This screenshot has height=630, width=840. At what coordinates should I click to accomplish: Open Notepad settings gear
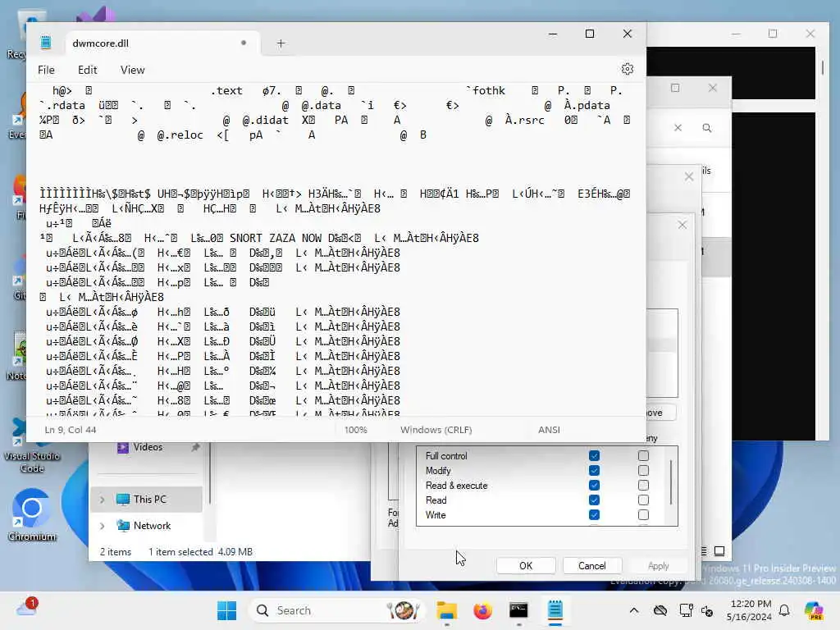(x=628, y=69)
